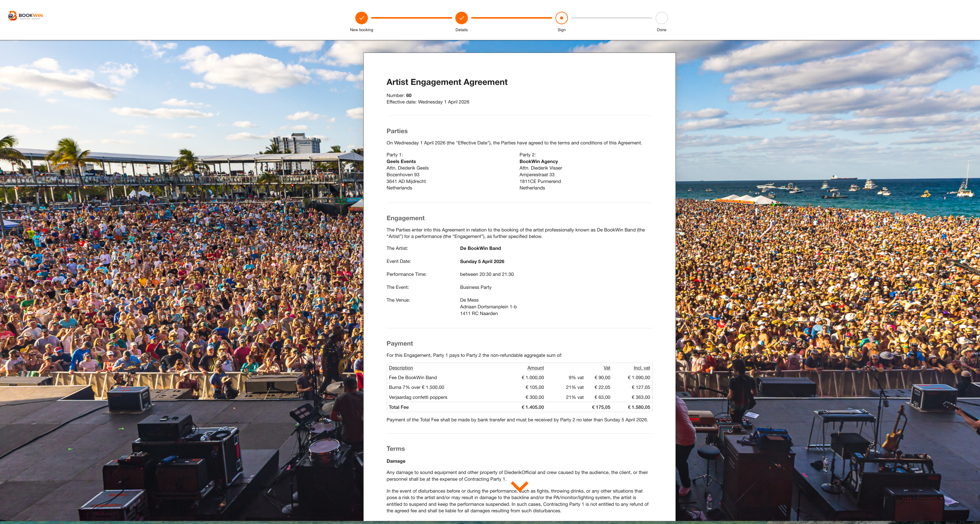Image resolution: width=980 pixels, height=524 pixels.
Task: Click the underlined Description column header
Action: click(401, 368)
